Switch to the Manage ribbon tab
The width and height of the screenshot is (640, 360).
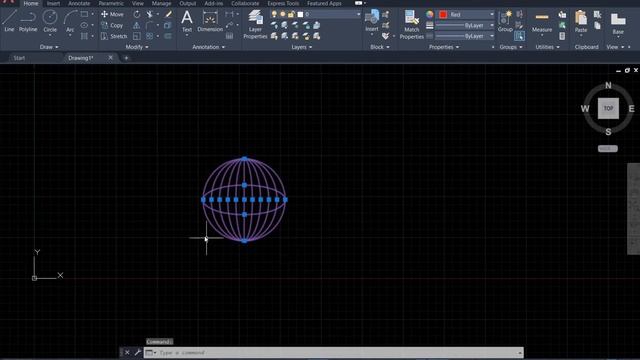[x=161, y=3]
